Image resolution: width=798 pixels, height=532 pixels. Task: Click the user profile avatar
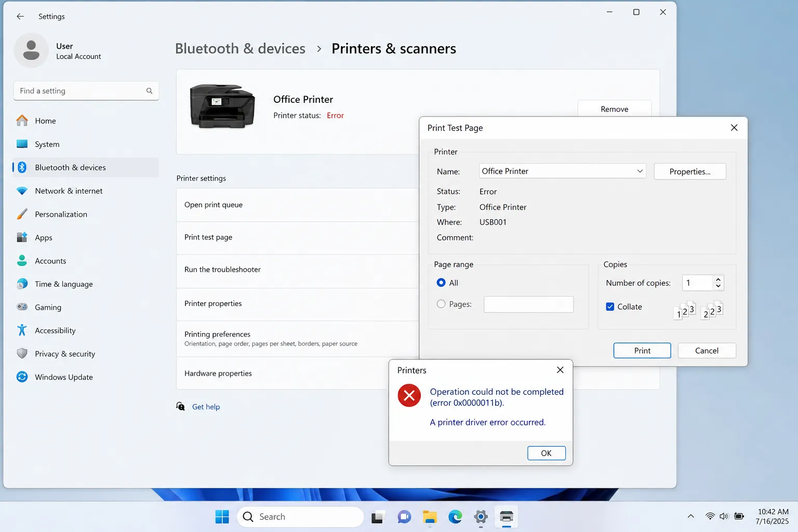click(x=31, y=50)
